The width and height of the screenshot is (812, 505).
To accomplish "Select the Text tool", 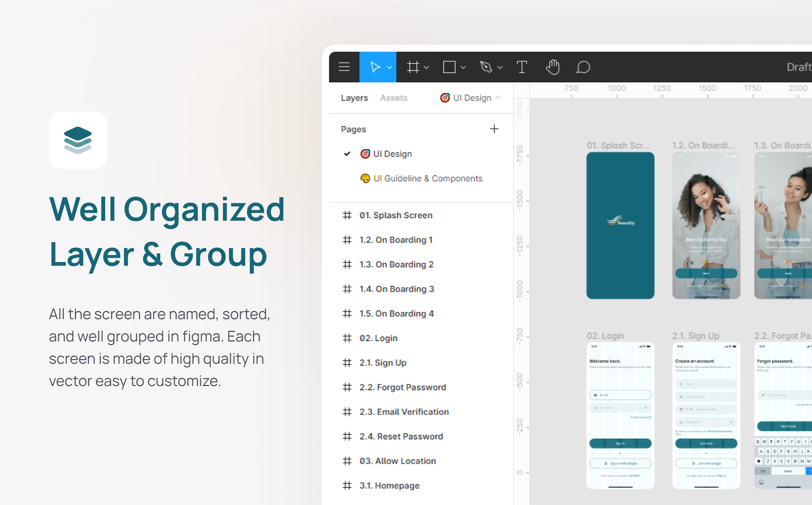I will pos(522,67).
